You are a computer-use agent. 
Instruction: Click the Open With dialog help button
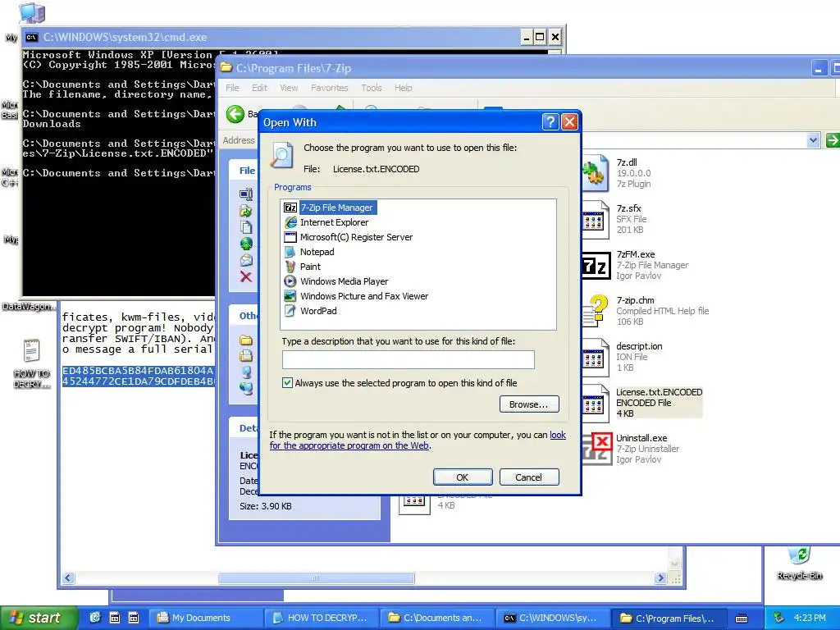[550, 122]
